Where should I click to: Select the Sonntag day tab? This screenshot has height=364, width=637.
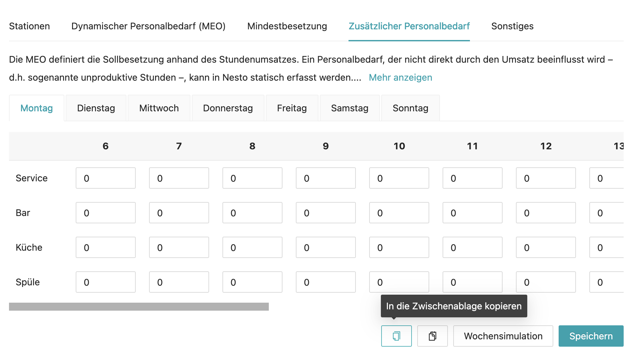(410, 108)
